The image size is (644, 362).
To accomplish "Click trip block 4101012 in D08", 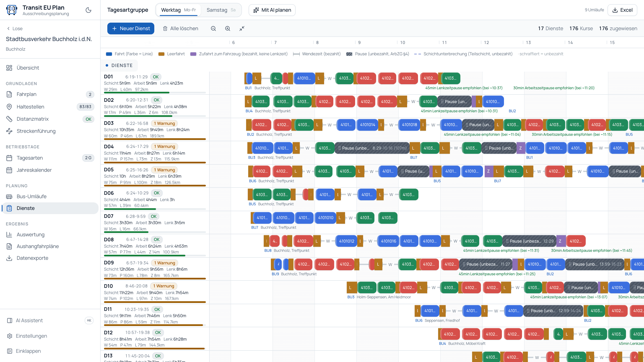I will pyautogui.click(x=346, y=241).
